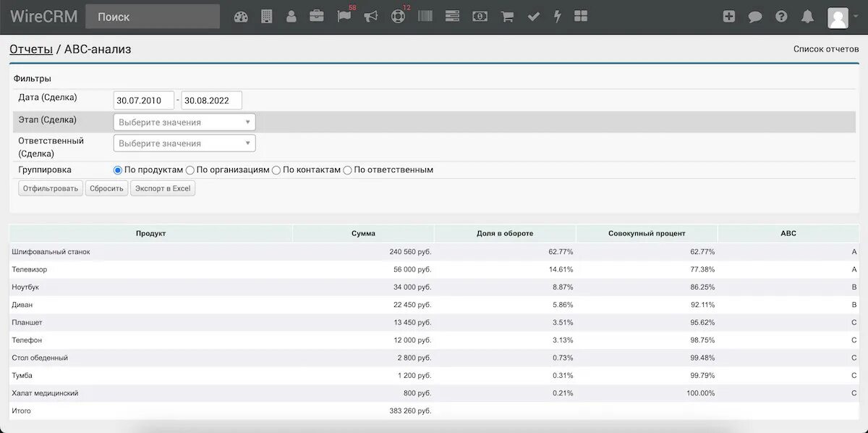Screen dimensions: 868x433
Task: Click the WireCRM logo
Action: coord(44,17)
